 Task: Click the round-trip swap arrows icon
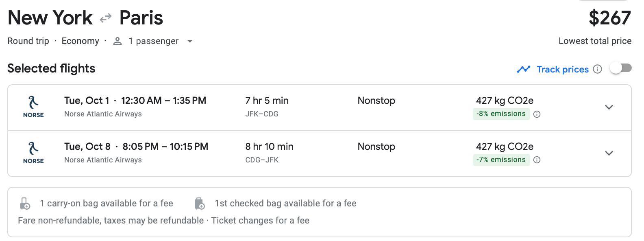pyautogui.click(x=106, y=18)
